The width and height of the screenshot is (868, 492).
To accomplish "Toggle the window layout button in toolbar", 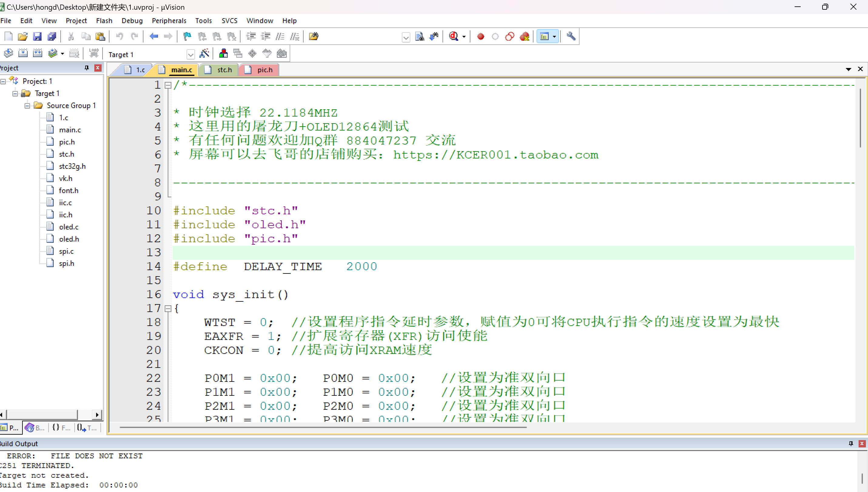I will [544, 36].
